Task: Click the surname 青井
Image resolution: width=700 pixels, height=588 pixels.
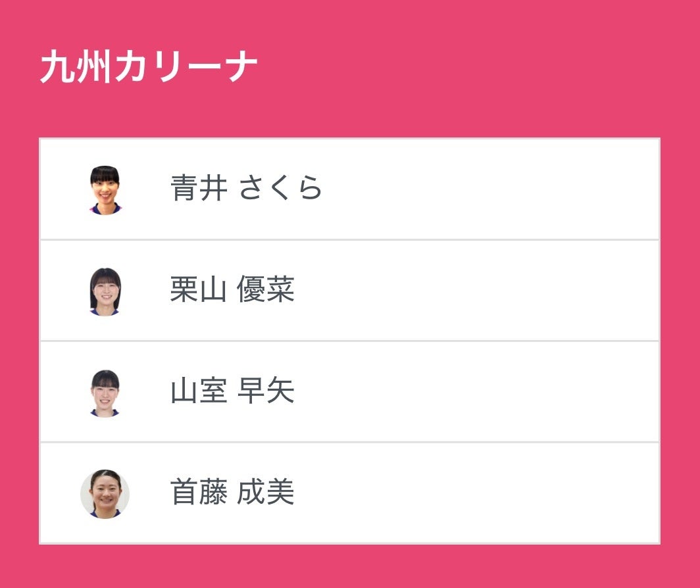Action: 199,189
